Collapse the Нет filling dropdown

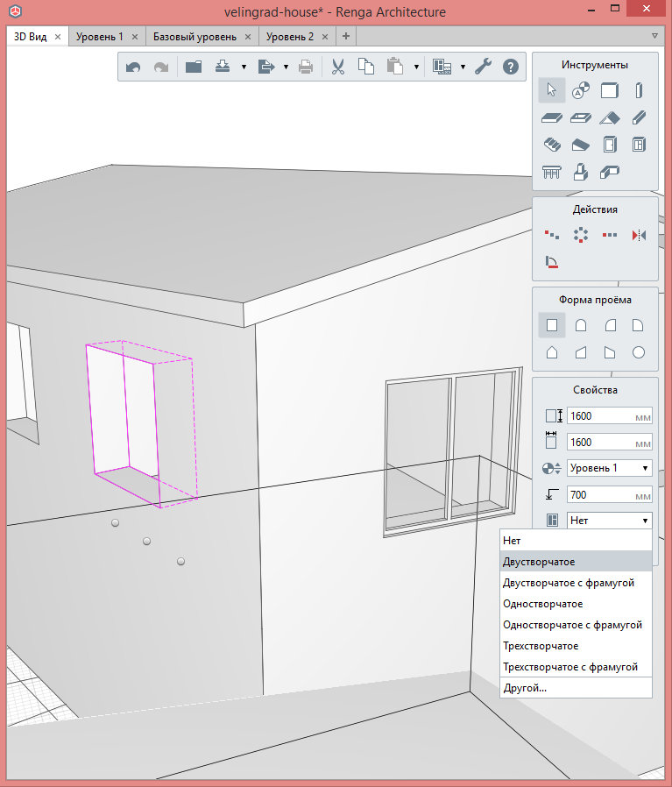pos(609,521)
